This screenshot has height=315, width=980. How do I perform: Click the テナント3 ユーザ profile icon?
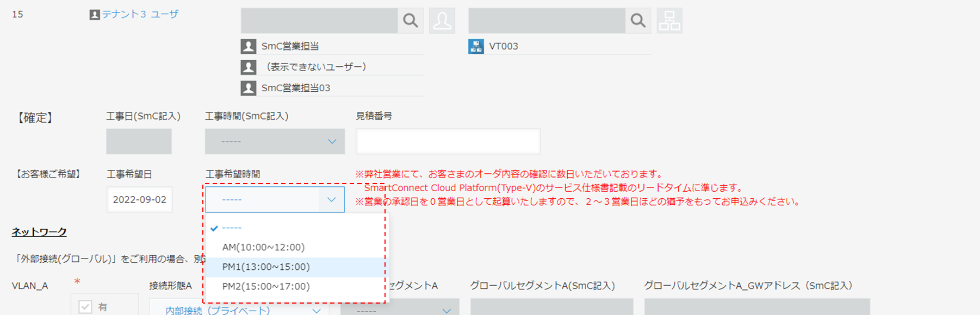95,15
